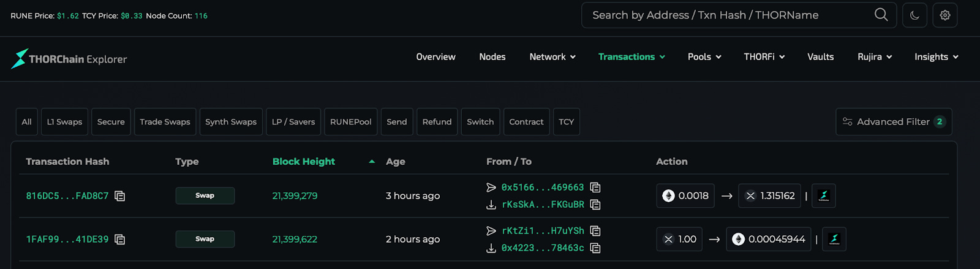980x269 pixels.
Task: Expand the Rujira dropdown
Action: point(875,57)
